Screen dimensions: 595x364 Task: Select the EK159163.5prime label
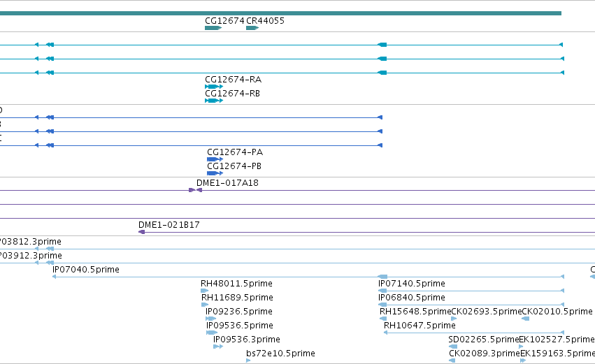(557, 354)
